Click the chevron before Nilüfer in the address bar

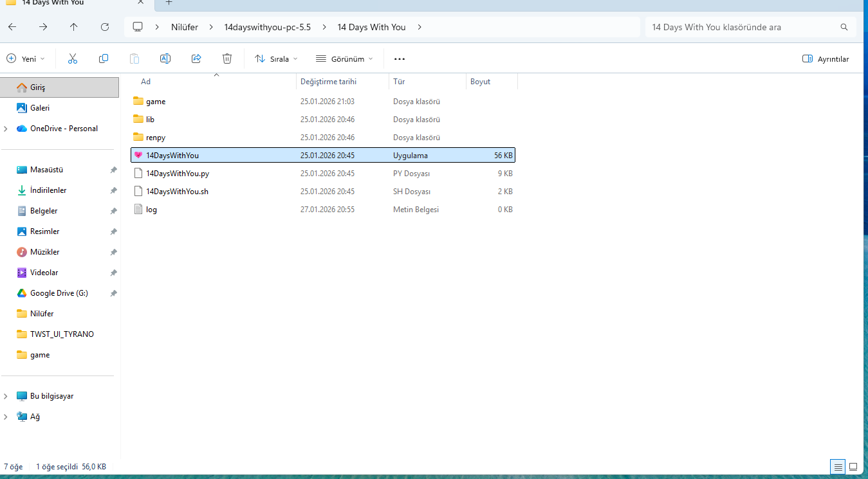(158, 27)
